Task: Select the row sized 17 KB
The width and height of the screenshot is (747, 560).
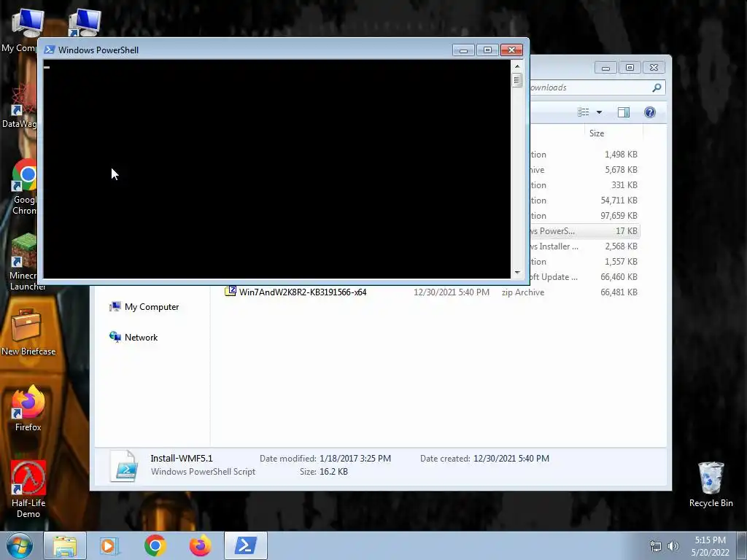Action: point(584,231)
